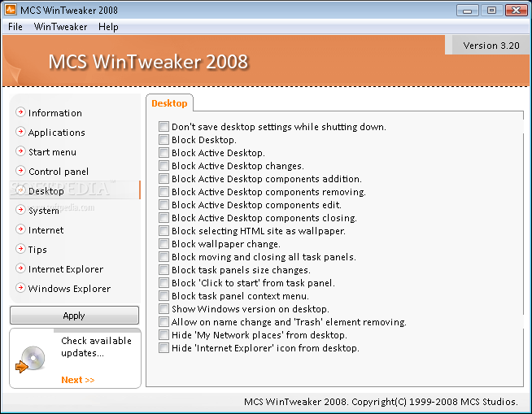Show the Tips section
532x414 pixels.
point(37,250)
